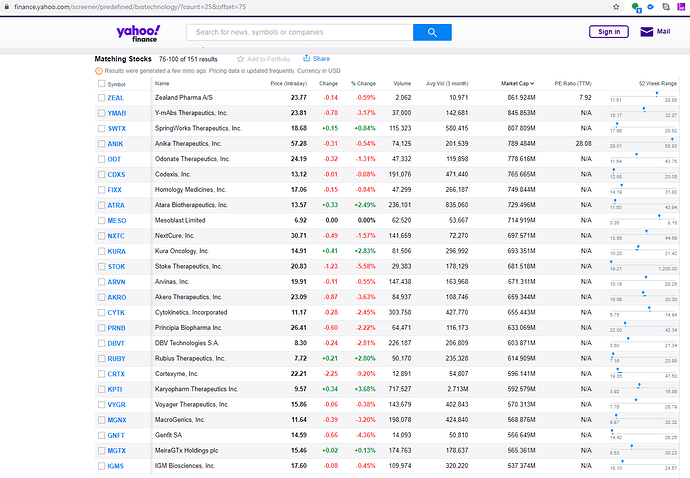Click the -9.20% change value
This screenshot has width=690, height=478.
click(x=365, y=374)
